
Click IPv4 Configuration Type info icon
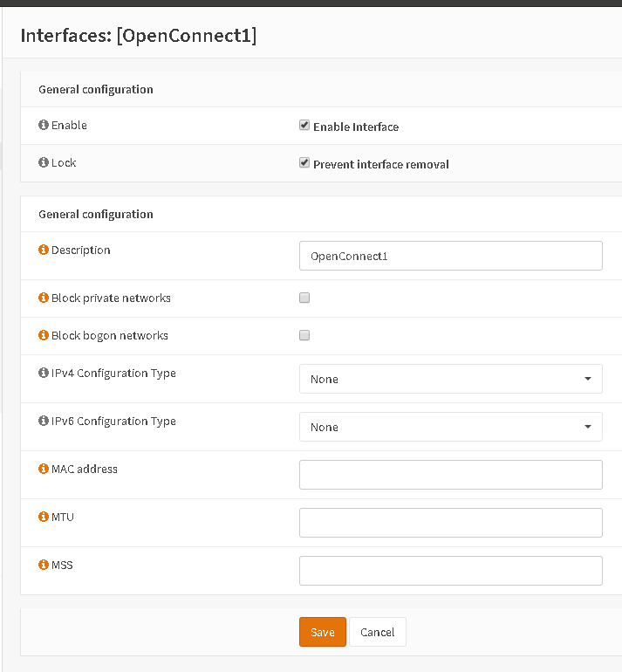44,374
